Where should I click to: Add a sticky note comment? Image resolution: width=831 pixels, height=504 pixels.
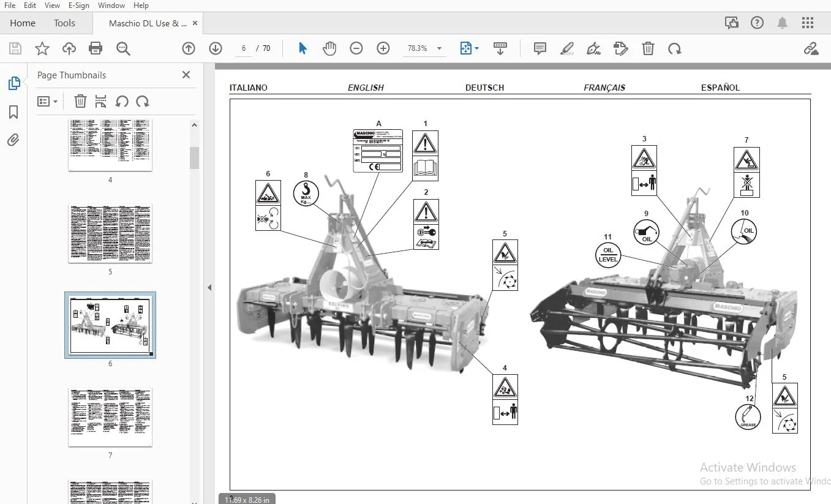540,48
